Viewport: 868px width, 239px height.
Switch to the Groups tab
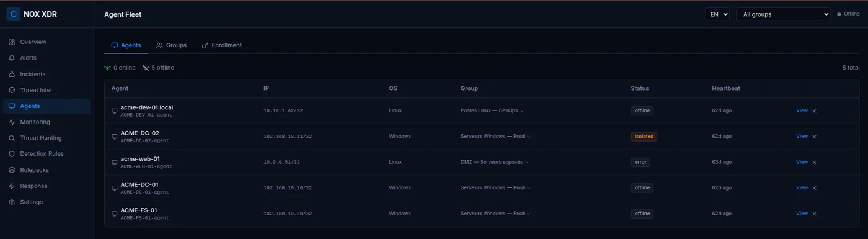(171, 45)
